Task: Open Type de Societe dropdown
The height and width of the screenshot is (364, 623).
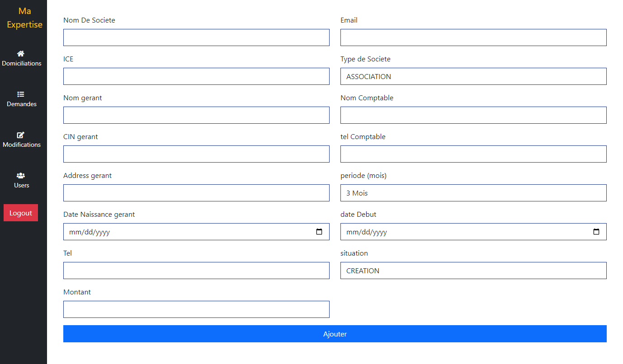Action: [x=473, y=76]
